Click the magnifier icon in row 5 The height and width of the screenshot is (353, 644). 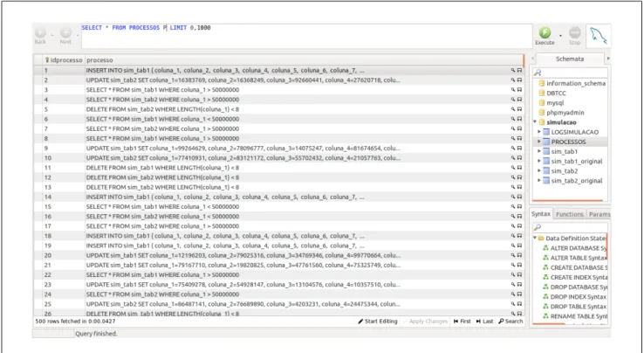point(513,109)
